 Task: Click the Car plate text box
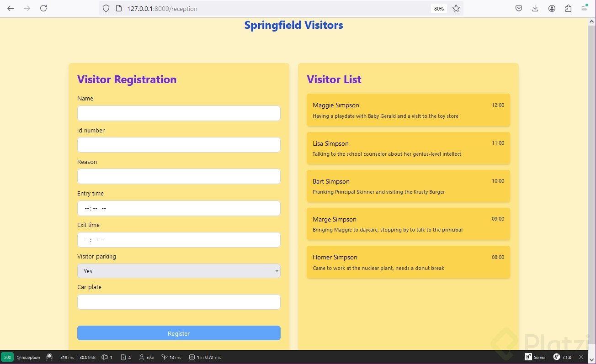pyautogui.click(x=179, y=302)
